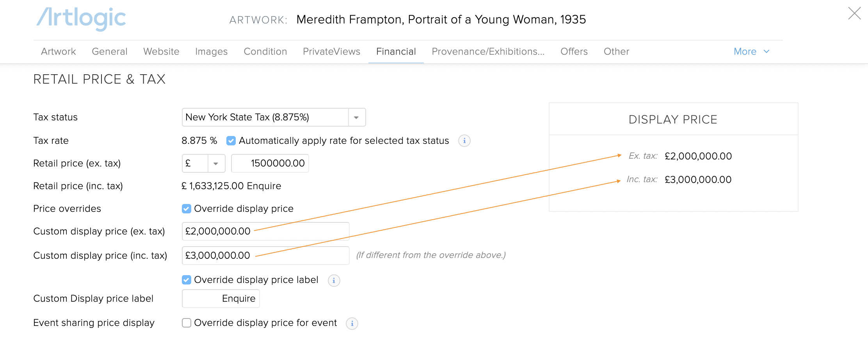Viewport: 868px width, 340px height.
Task: Expand the More tabs menu
Action: point(751,52)
